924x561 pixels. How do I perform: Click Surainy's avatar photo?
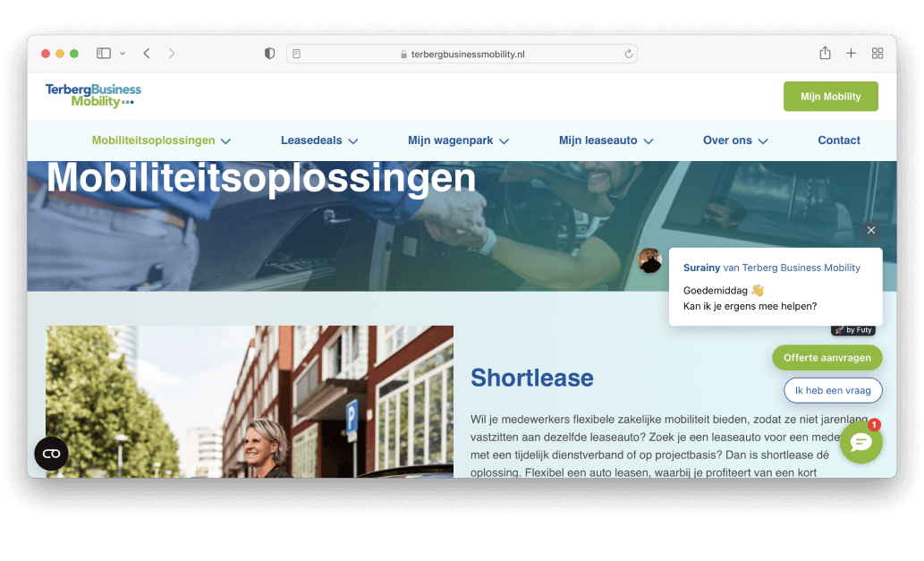650,259
